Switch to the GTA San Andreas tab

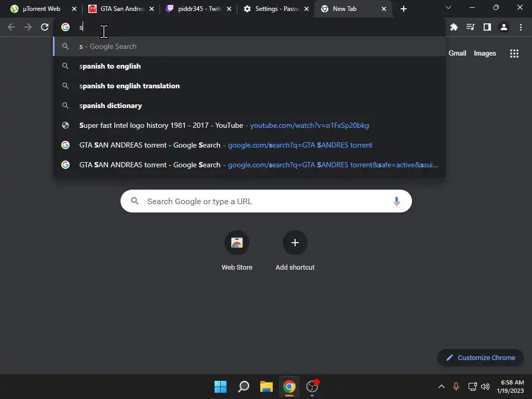click(x=117, y=9)
